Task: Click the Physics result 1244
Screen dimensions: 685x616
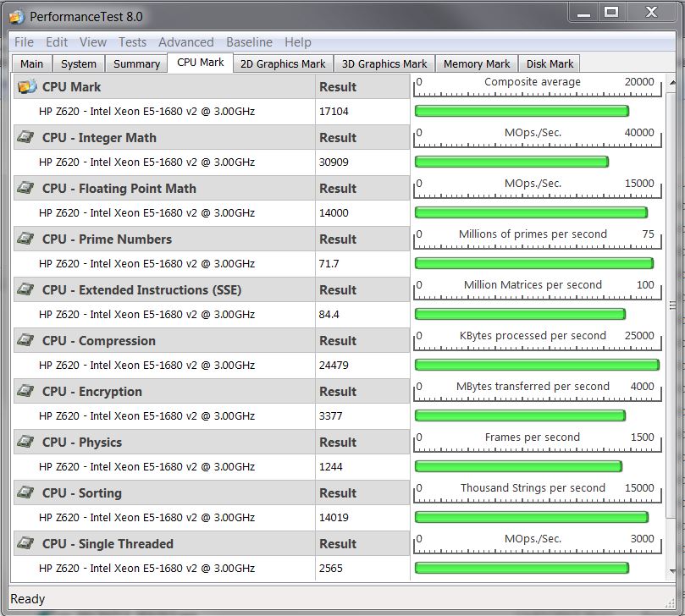Action: pos(330,466)
